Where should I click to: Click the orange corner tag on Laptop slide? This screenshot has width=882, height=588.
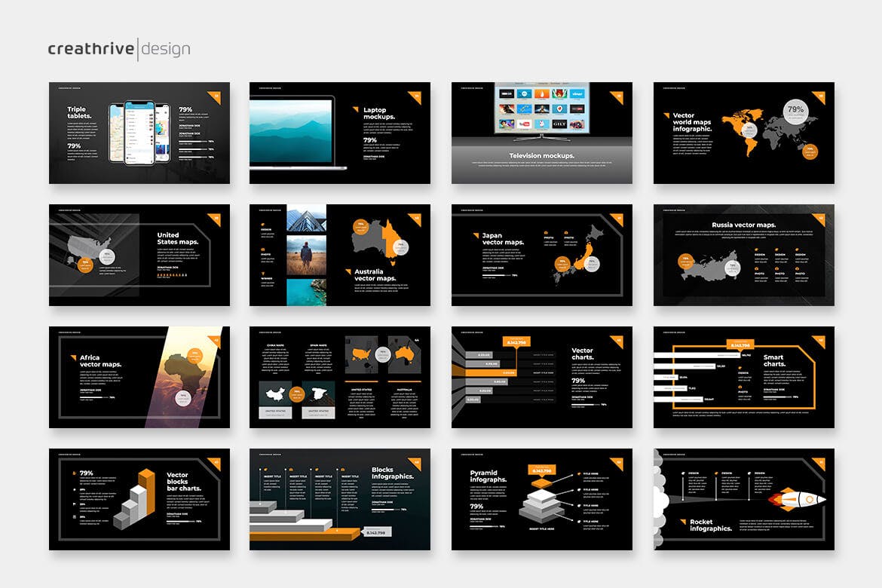(415, 96)
